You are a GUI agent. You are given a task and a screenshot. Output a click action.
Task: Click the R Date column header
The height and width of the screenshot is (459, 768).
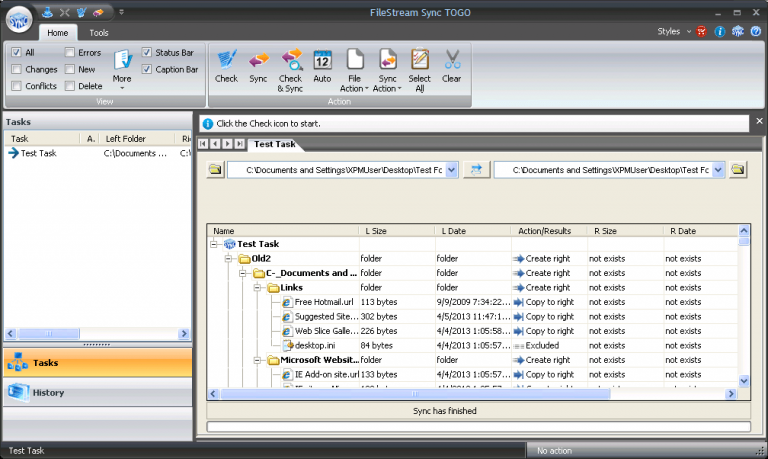pos(700,231)
